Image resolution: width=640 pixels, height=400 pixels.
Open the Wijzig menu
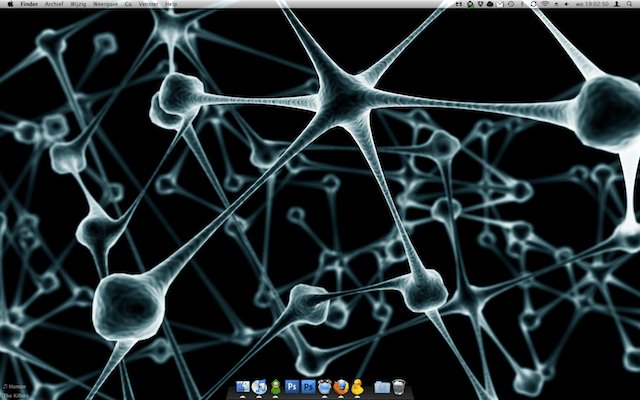78,5
